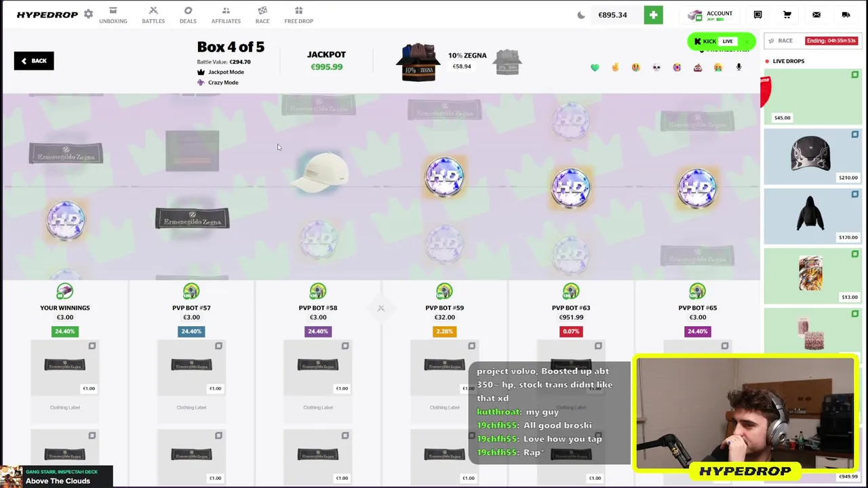This screenshot has width=868, height=488.
Task: Toggle dark mode with the moon icon
Action: click(x=581, y=15)
